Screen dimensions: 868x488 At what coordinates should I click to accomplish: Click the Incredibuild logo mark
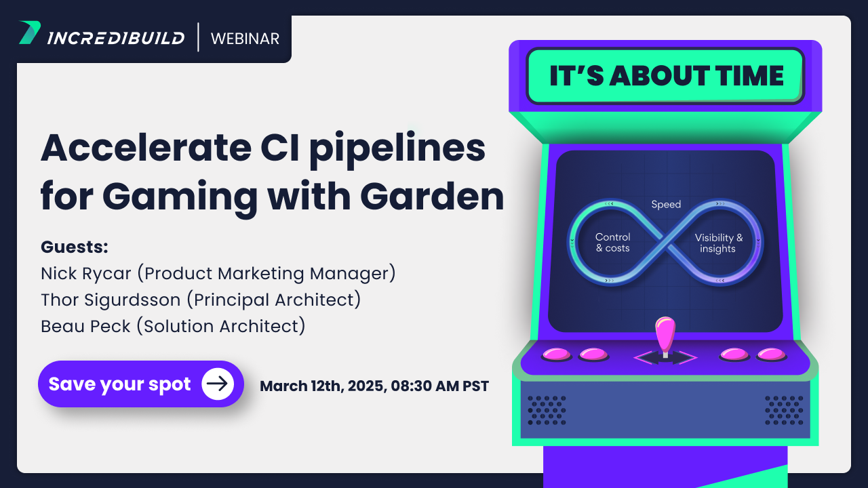30,33
